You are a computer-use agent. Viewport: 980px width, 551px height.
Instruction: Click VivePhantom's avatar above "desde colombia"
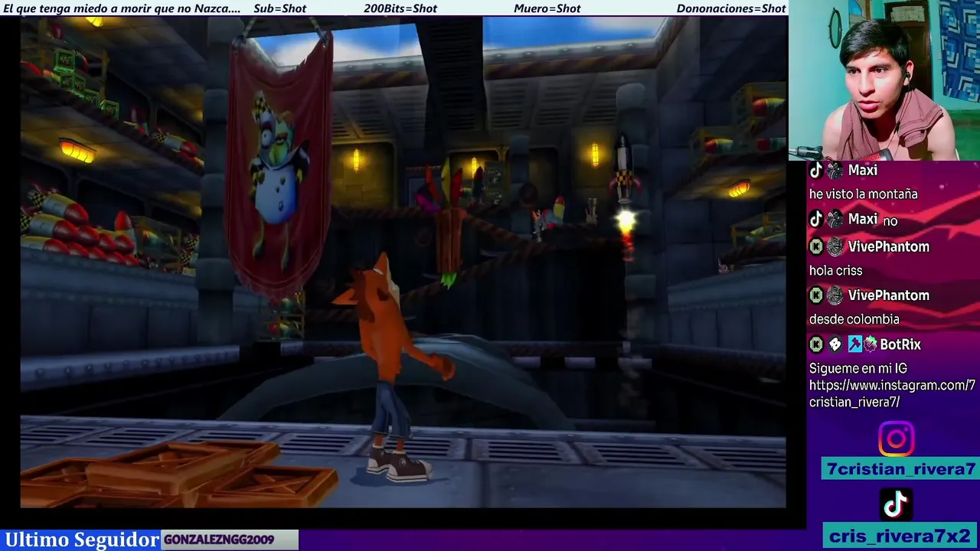[x=835, y=295]
